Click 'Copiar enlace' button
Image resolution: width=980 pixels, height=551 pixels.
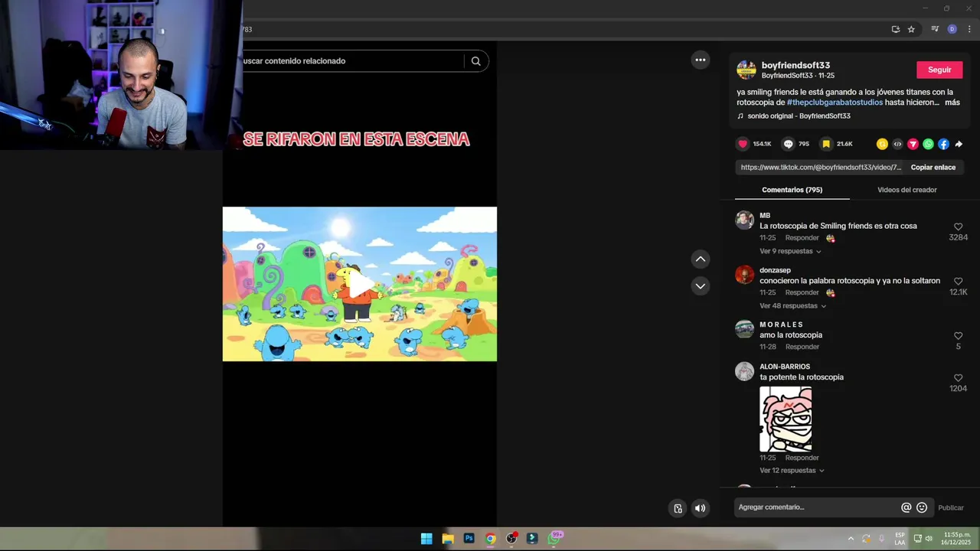point(933,168)
